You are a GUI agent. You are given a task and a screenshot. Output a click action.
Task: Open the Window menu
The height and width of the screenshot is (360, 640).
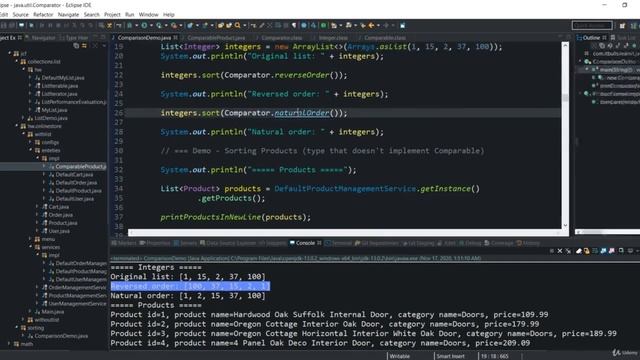click(149, 14)
